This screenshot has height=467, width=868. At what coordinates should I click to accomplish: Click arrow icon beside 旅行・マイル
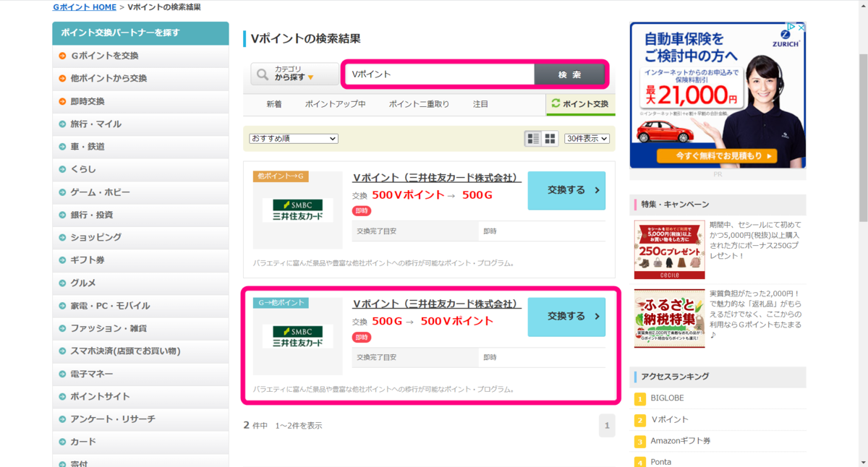coord(62,124)
